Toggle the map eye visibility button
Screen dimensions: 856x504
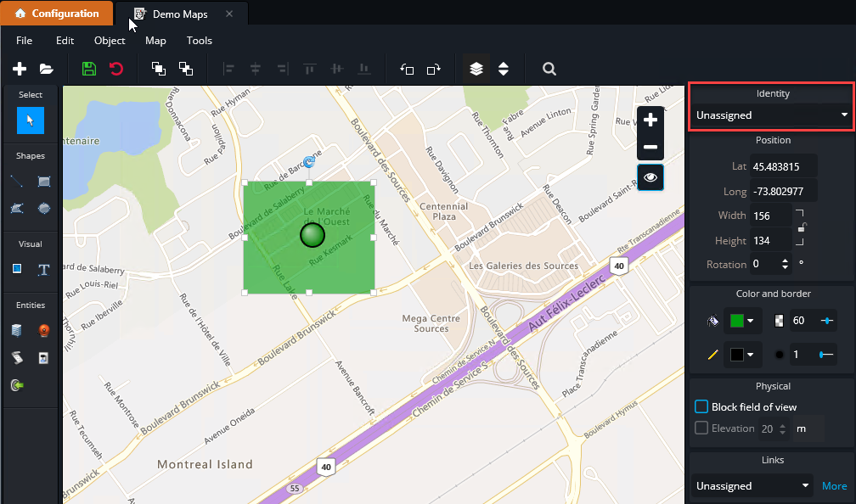coord(650,177)
